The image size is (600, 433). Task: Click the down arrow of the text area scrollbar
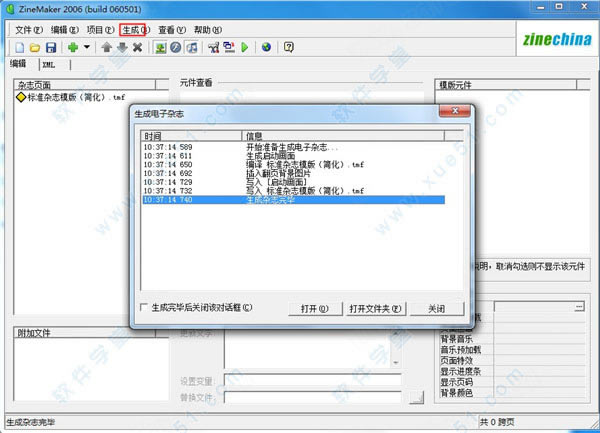point(396,362)
